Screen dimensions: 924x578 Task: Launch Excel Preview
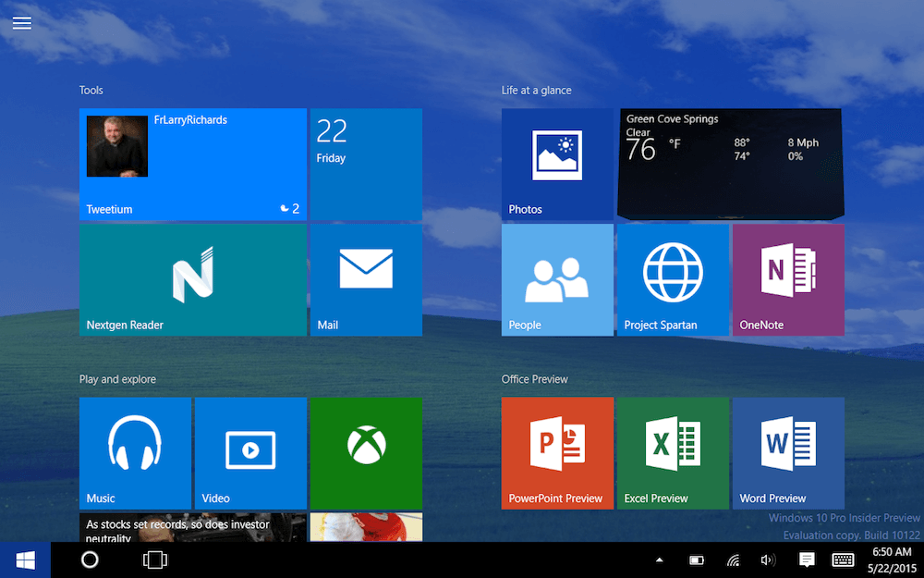(x=673, y=453)
